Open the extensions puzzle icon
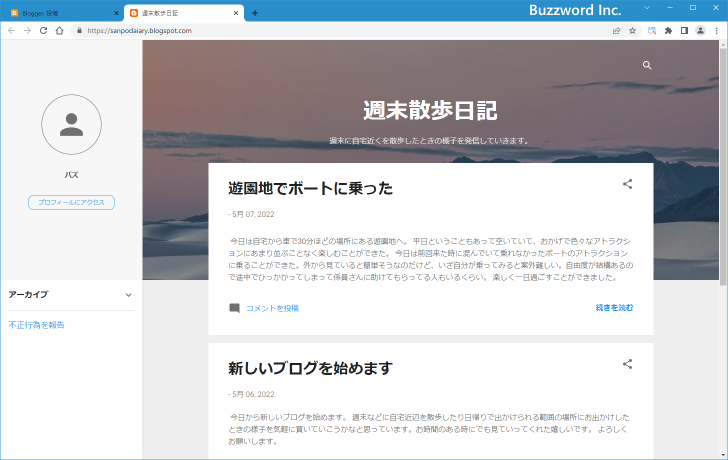This screenshot has height=460, width=728. tap(669, 31)
